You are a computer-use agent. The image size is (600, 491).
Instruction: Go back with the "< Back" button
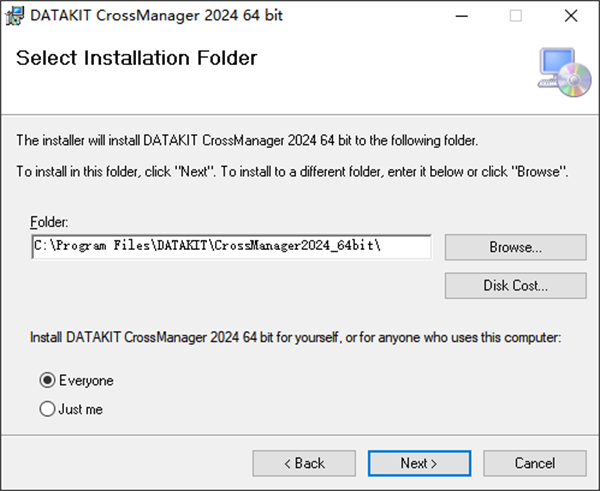[304, 463]
